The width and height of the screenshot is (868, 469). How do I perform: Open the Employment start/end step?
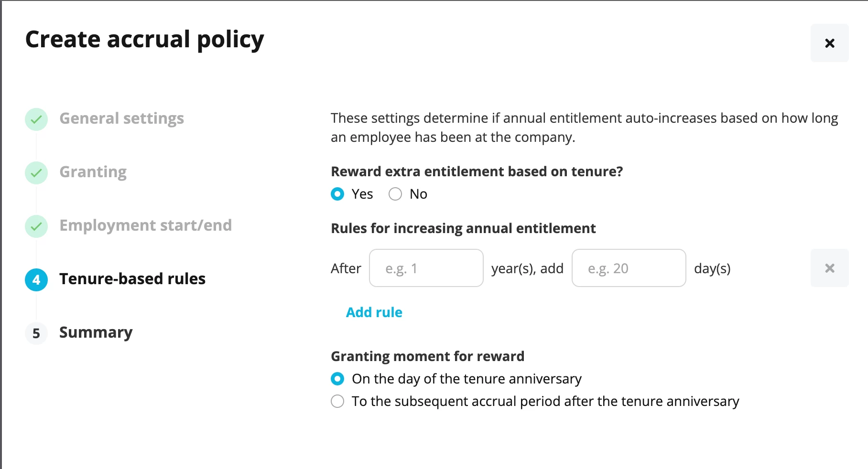(145, 225)
